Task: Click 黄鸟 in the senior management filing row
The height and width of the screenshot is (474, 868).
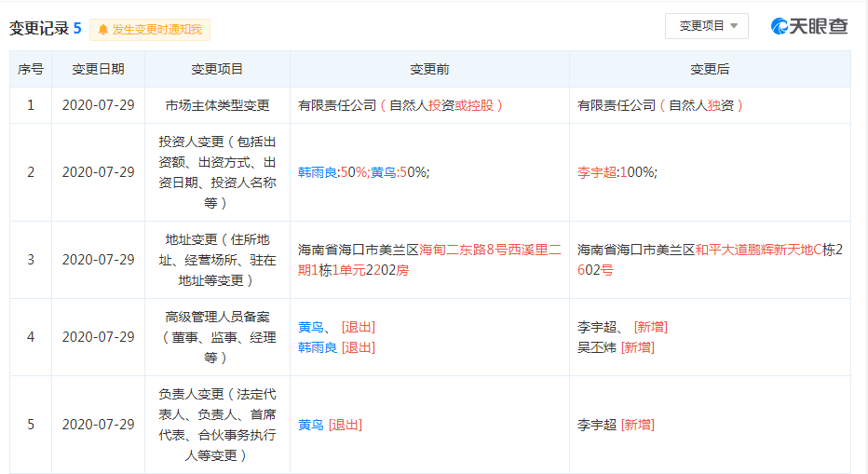Action: pyautogui.click(x=311, y=327)
